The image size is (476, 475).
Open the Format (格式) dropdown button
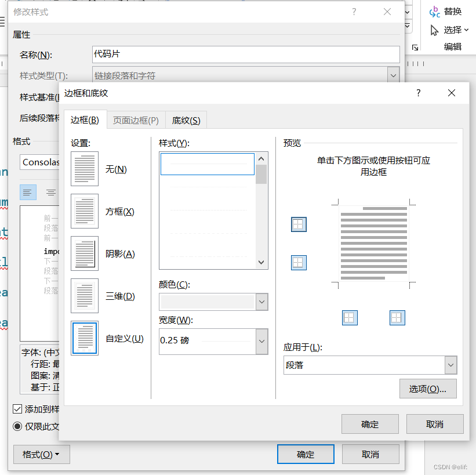pos(42,454)
